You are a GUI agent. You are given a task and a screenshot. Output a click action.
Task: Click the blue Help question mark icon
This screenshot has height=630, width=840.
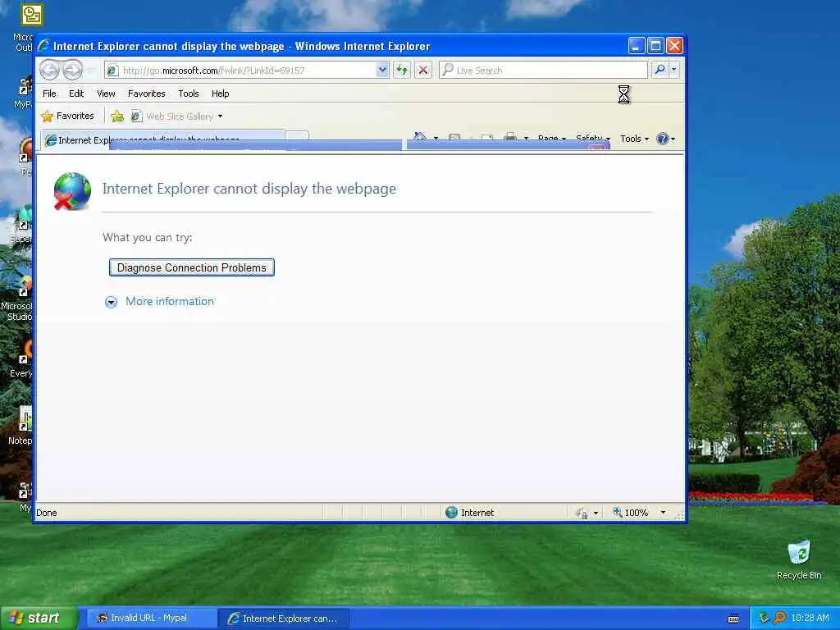point(663,139)
